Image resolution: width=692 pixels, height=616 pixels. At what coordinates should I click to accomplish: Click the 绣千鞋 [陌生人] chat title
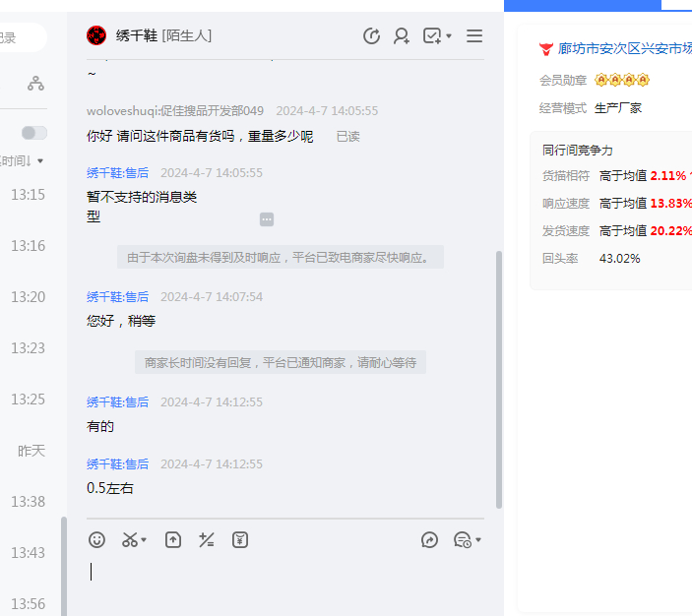click(x=163, y=35)
